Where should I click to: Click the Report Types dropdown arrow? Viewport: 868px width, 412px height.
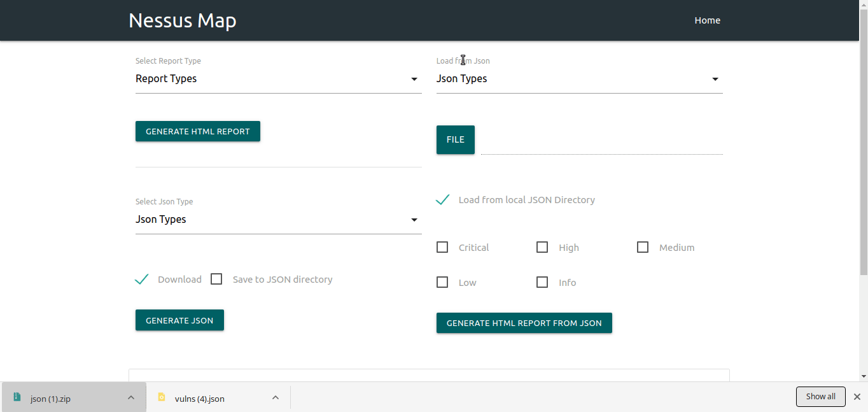414,79
